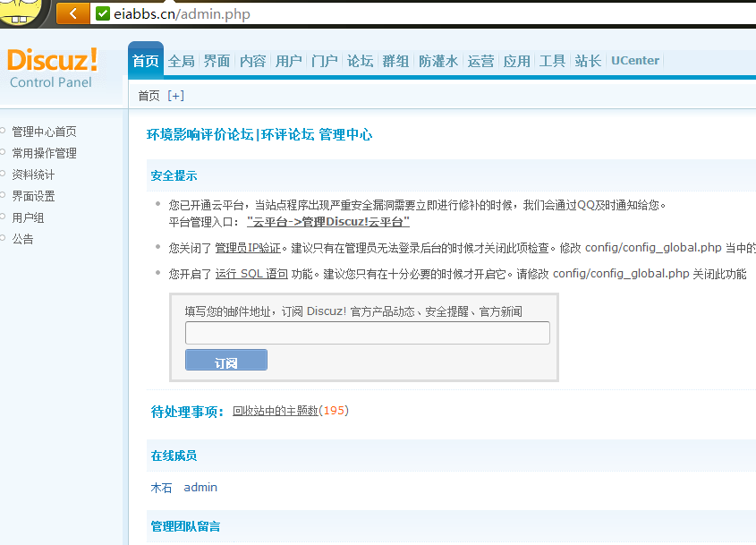
Task: Click the 管理团队留言 section heading
Action: 185,526
